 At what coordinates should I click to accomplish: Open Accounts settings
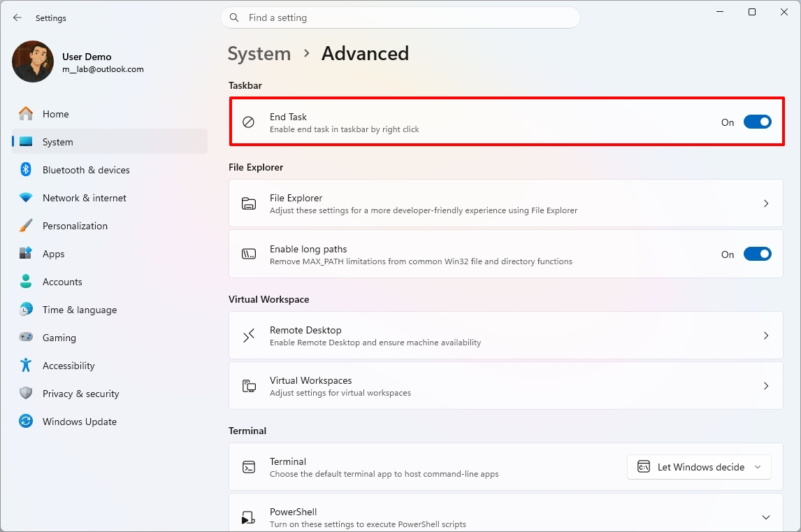109,282
